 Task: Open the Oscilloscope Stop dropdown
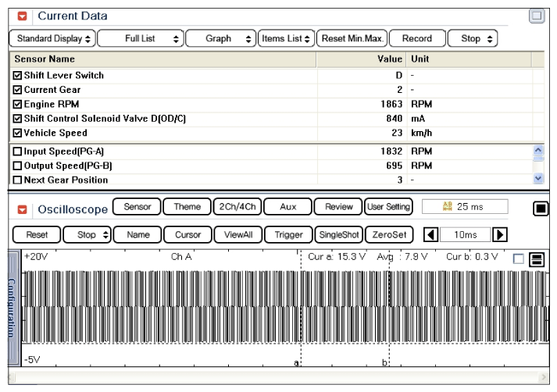click(87, 235)
